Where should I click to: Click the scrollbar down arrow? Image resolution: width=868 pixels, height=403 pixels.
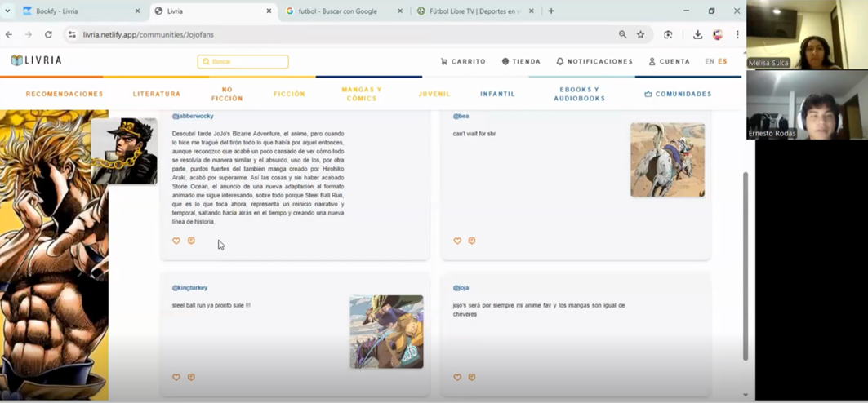pos(745,395)
